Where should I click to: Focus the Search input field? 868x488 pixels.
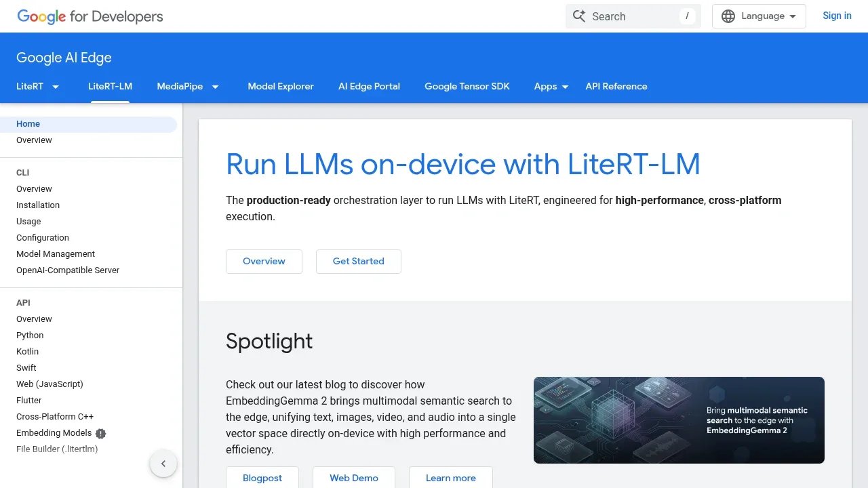[633, 16]
